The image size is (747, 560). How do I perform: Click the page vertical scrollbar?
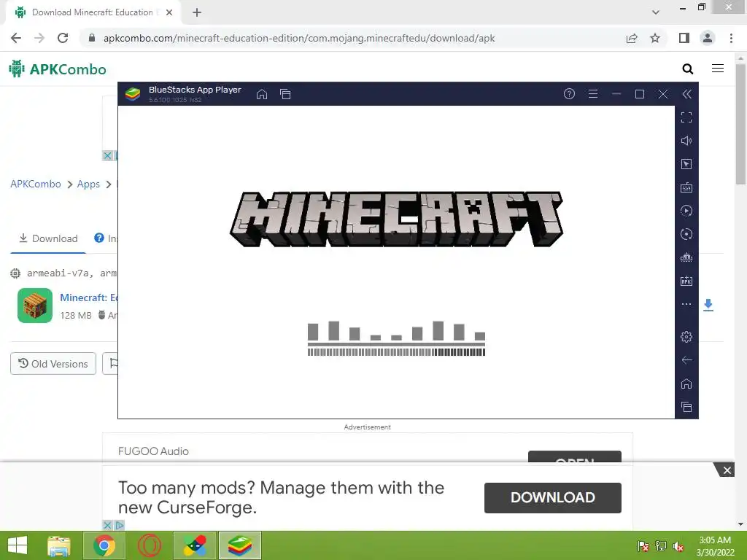[x=740, y=124]
